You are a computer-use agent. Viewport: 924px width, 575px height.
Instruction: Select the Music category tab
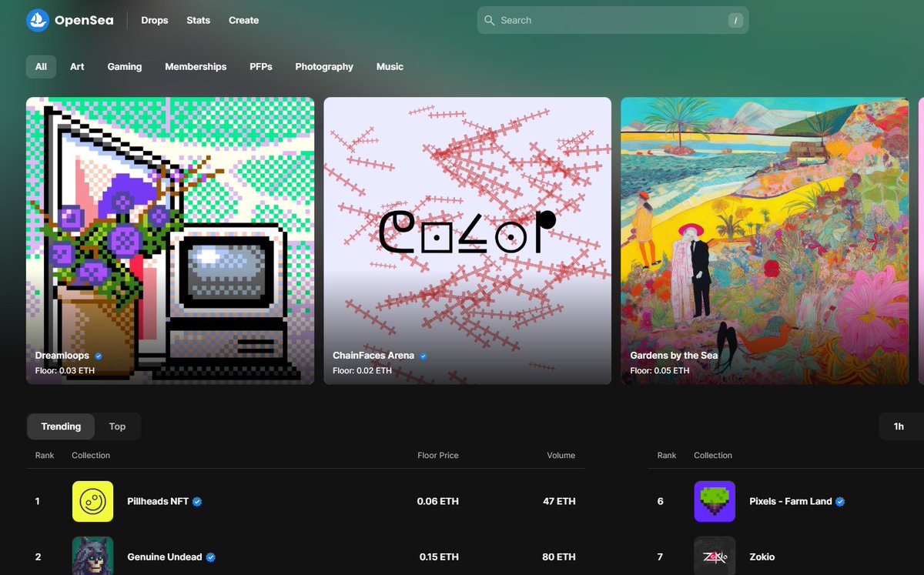click(390, 67)
